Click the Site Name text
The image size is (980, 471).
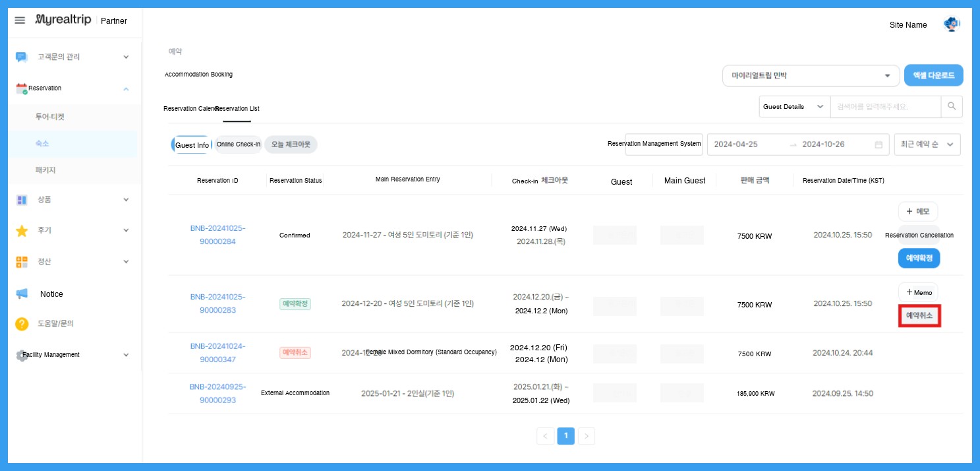908,25
